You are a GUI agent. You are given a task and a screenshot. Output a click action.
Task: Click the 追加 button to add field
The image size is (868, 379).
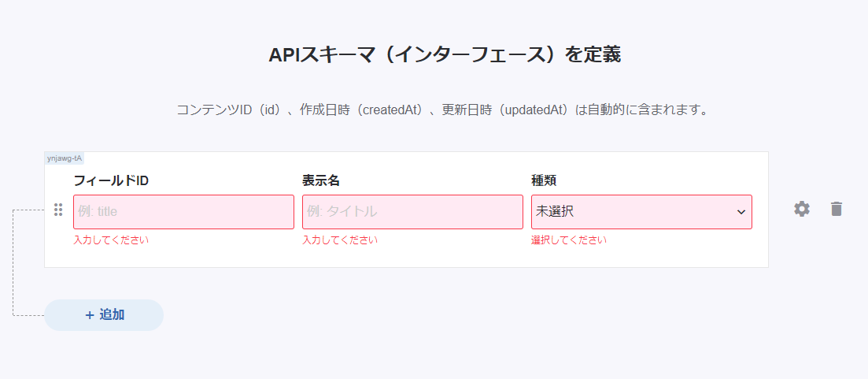point(104,315)
